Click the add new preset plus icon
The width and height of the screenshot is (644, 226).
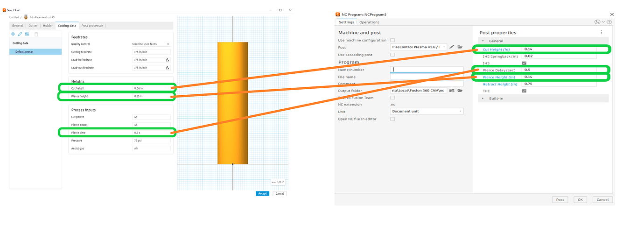(13, 34)
